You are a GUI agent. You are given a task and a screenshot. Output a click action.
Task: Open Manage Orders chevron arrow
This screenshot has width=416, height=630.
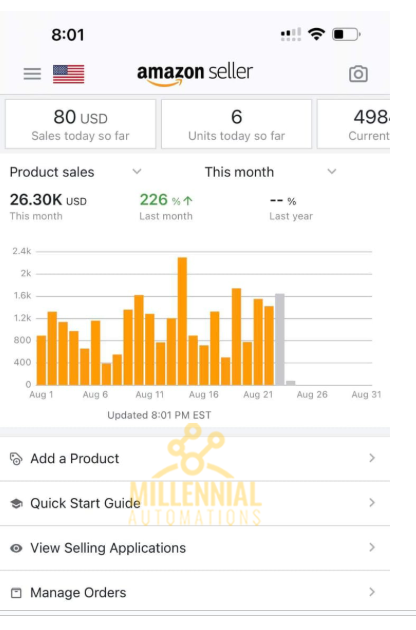point(372,592)
